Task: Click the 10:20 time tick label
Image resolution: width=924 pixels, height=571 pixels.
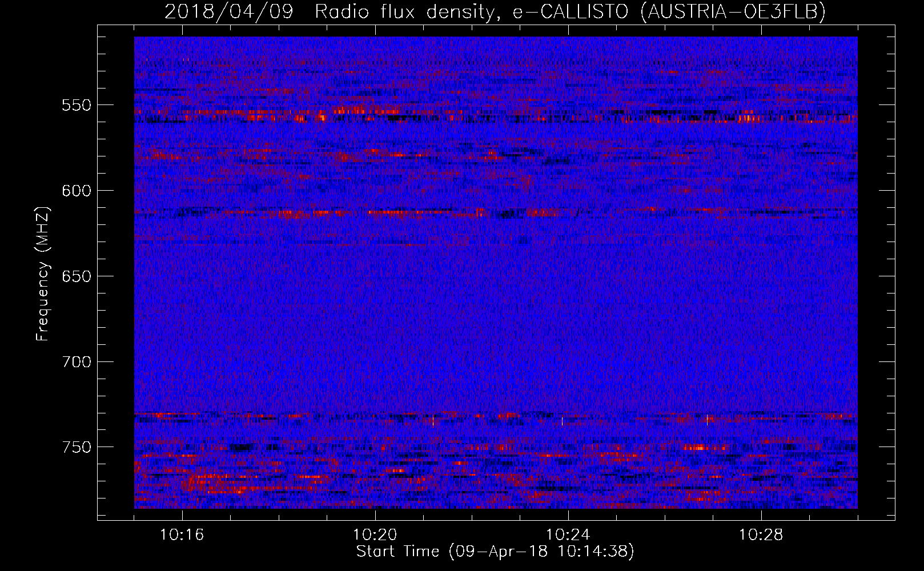Action: [375, 535]
